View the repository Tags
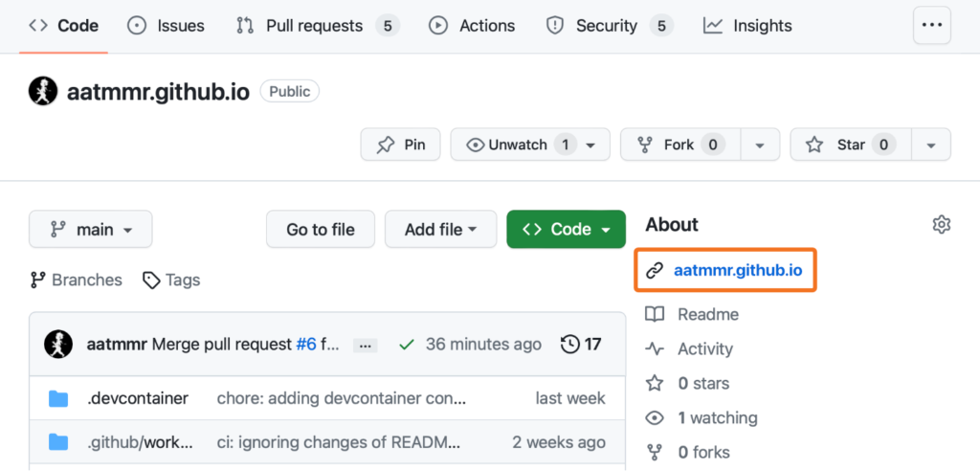Viewport: 980px width, 471px height. (171, 280)
